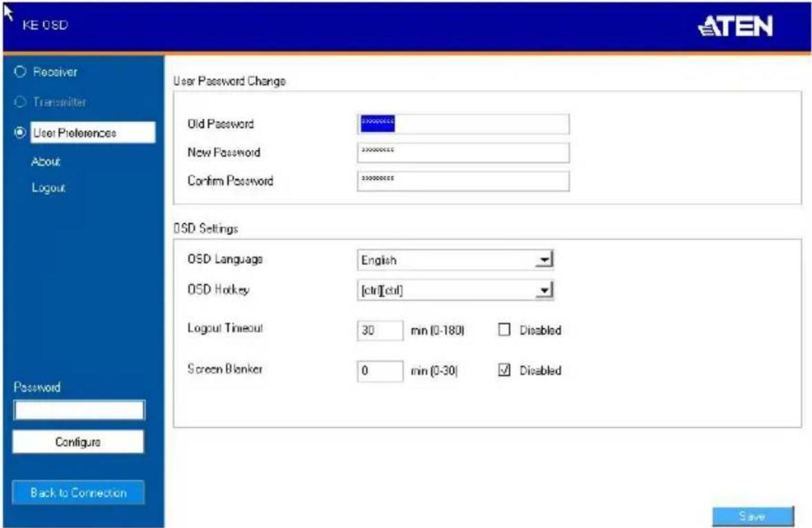
Task: Expand the OSD Hotkey dropdown arrow
Action: click(544, 290)
